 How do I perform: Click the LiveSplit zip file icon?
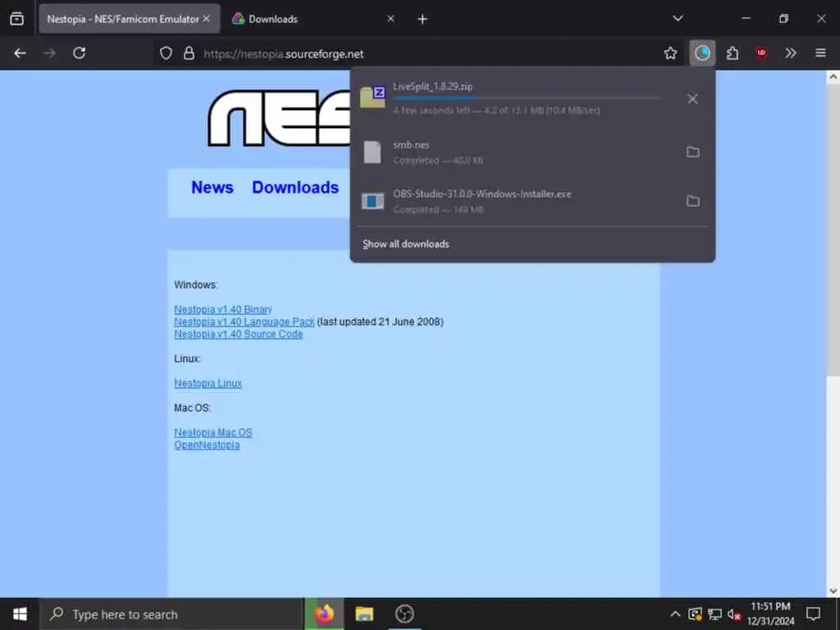tap(373, 98)
